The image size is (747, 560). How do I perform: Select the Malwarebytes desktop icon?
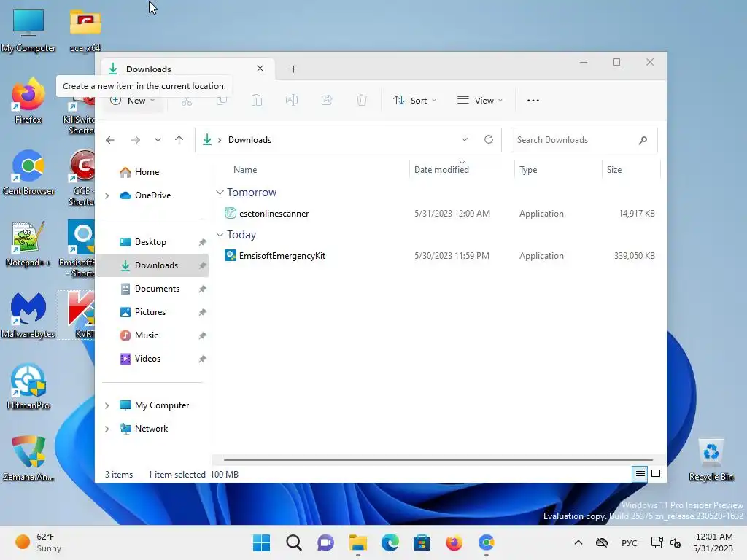click(x=28, y=316)
